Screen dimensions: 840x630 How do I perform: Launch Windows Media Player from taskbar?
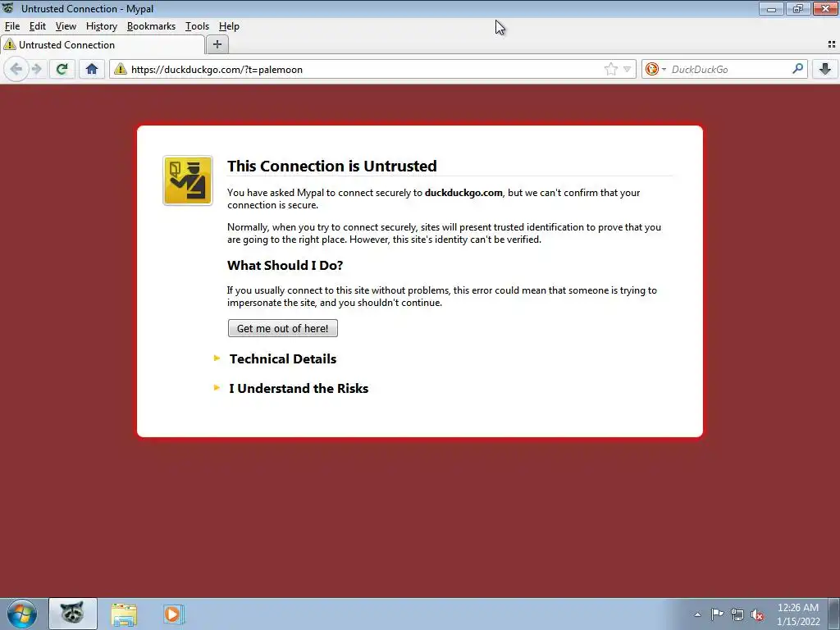click(173, 614)
